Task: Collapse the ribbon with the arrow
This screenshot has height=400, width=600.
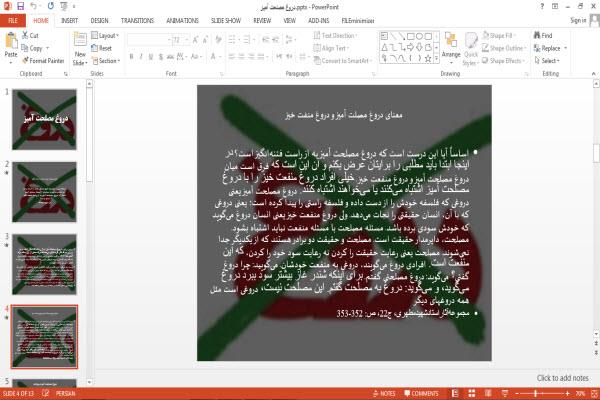Action: point(593,73)
